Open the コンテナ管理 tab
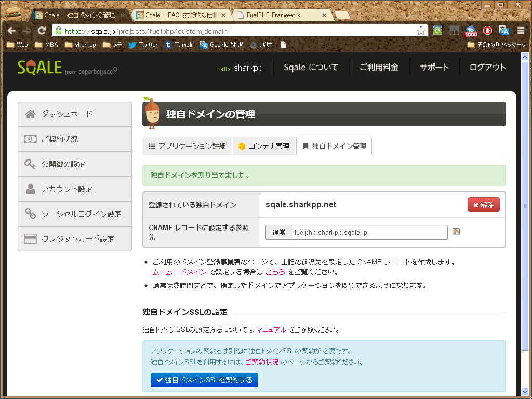This screenshot has width=532, height=399. point(263,146)
